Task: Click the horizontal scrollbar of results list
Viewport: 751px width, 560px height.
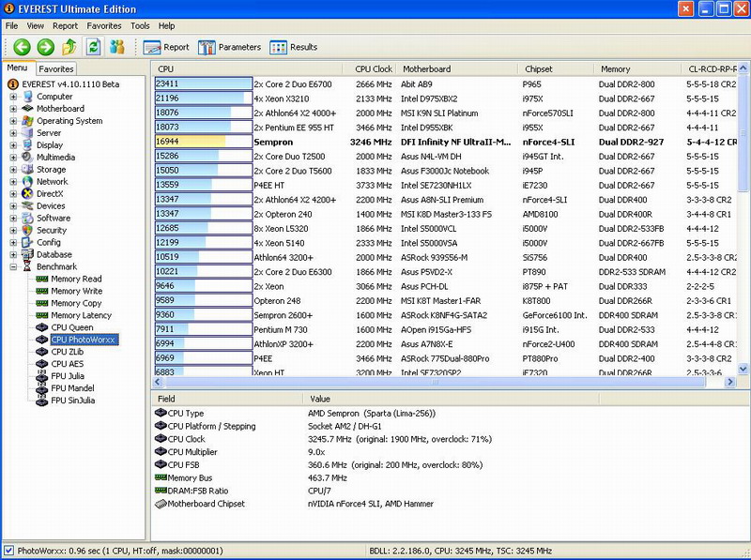Action: click(435, 382)
